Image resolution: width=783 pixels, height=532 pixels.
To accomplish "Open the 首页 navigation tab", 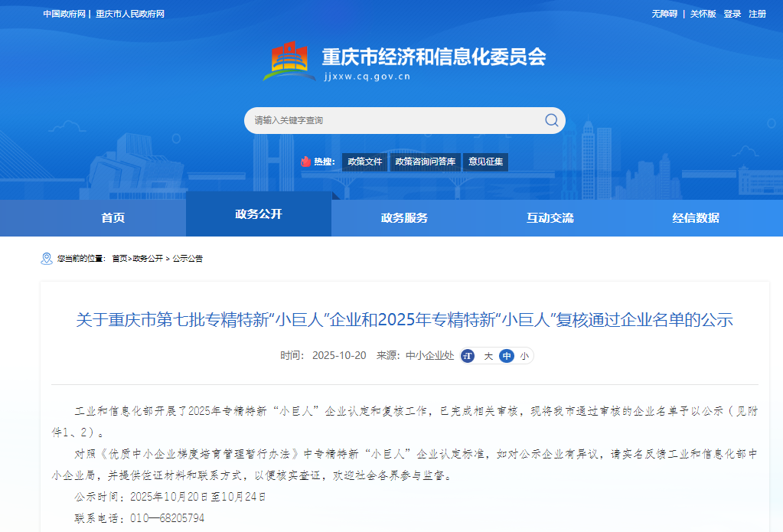I will tap(113, 218).
